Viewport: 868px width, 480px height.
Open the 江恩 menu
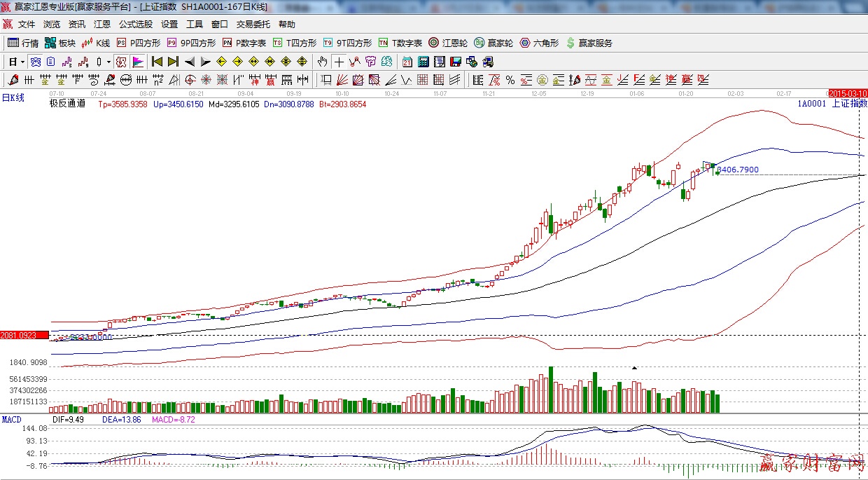click(102, 25)
